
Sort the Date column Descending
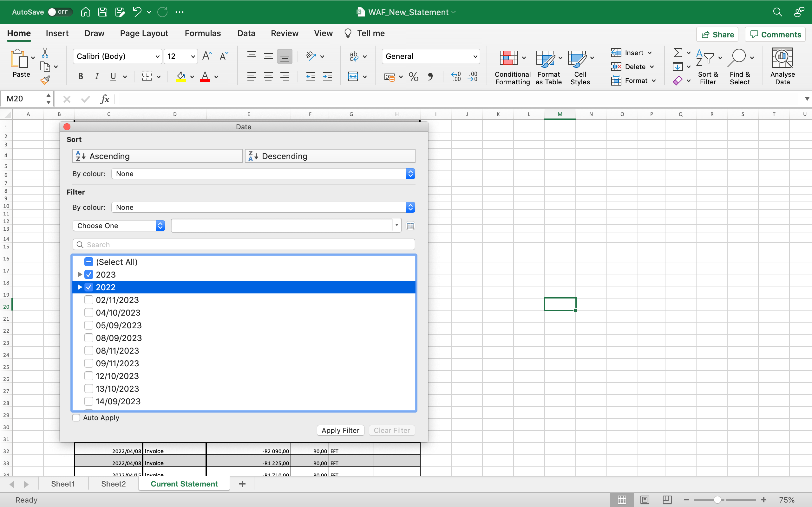[330, 156]
